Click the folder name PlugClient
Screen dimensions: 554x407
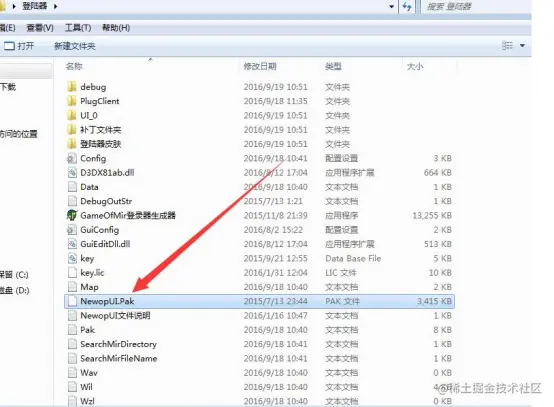coord(100,101)
